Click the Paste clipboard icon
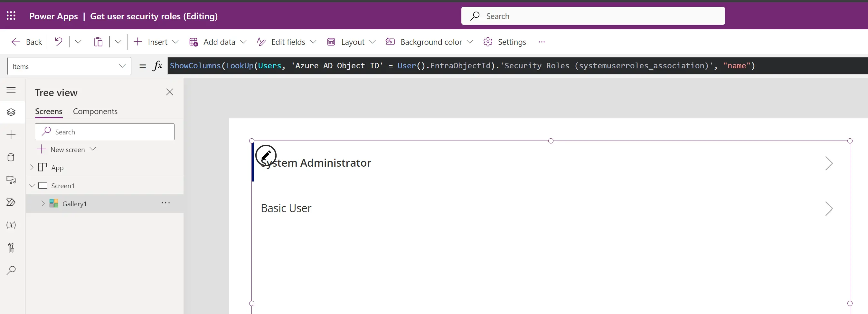Screen dimensions: 868x314 coord(98,42)
